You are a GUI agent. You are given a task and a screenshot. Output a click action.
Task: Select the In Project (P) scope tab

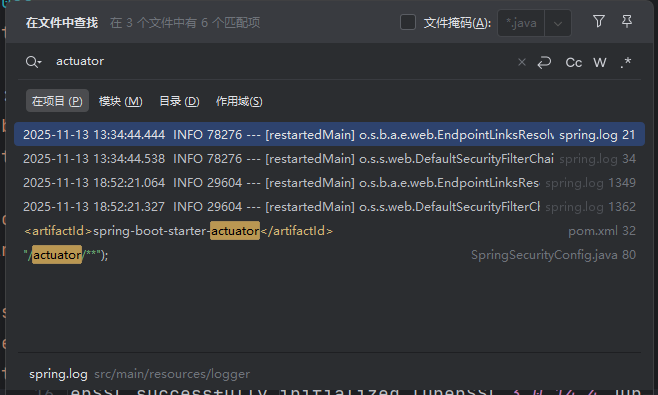click(x=57, y=101)
